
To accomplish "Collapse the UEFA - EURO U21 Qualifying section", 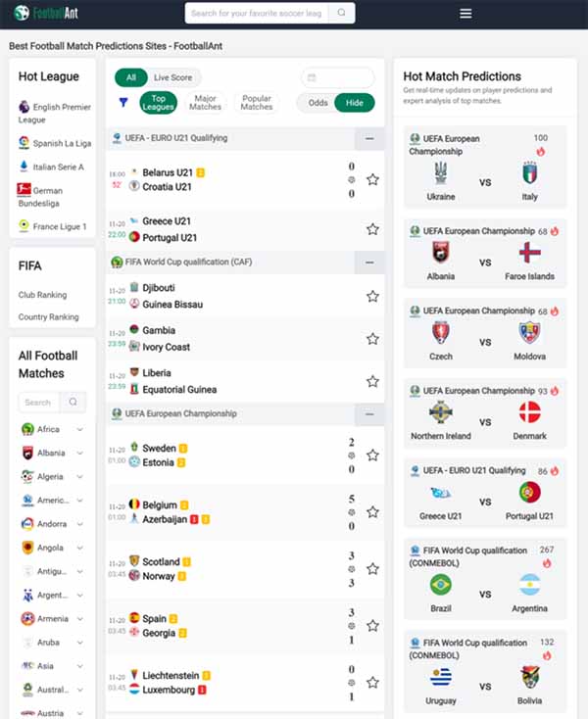I will pyautogui.click(x=369, y=138).
